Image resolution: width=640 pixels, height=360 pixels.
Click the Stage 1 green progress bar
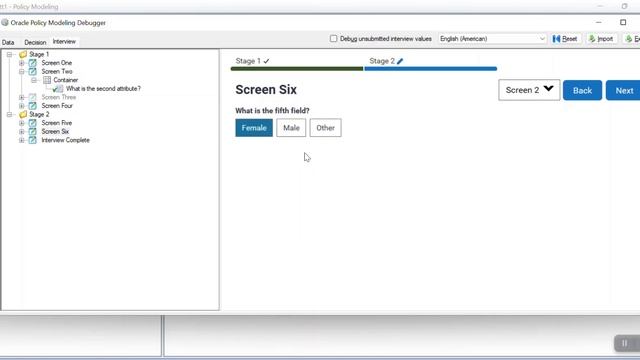pyautogui.click(x=297, y=69)
